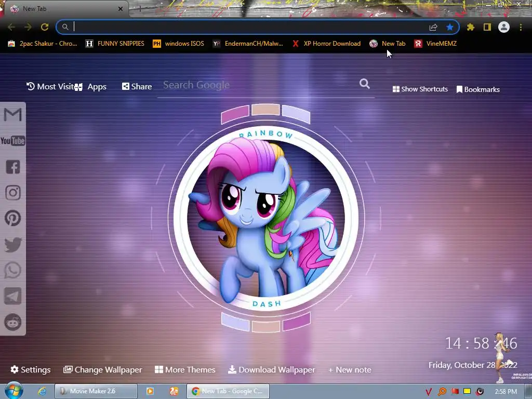Open windows ISOS bookmark
This screenshot has width=532, height=399.
coord(179,44)
